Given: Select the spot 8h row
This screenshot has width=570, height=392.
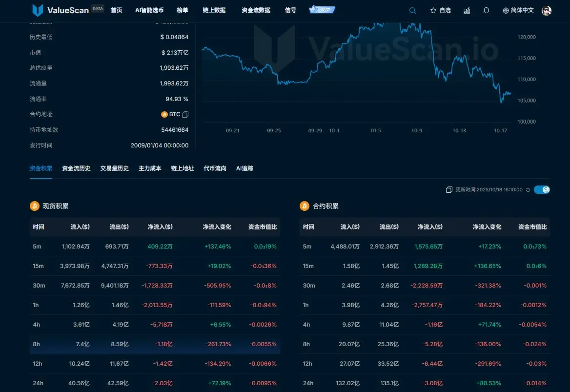Looking at the screenshot, I should (155, 344).
